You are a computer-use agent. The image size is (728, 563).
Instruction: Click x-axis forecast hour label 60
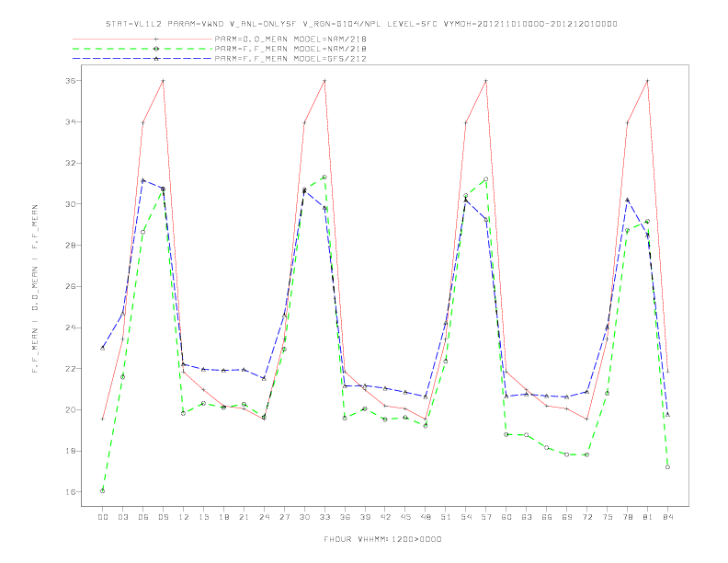(x=506, y=517)
